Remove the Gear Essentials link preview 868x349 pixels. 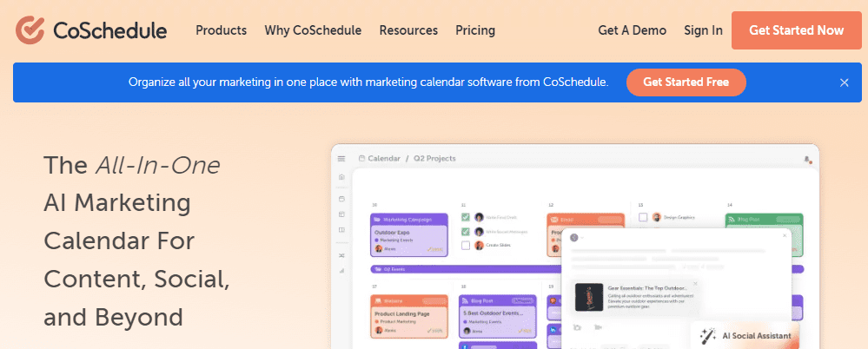point(695,284)
